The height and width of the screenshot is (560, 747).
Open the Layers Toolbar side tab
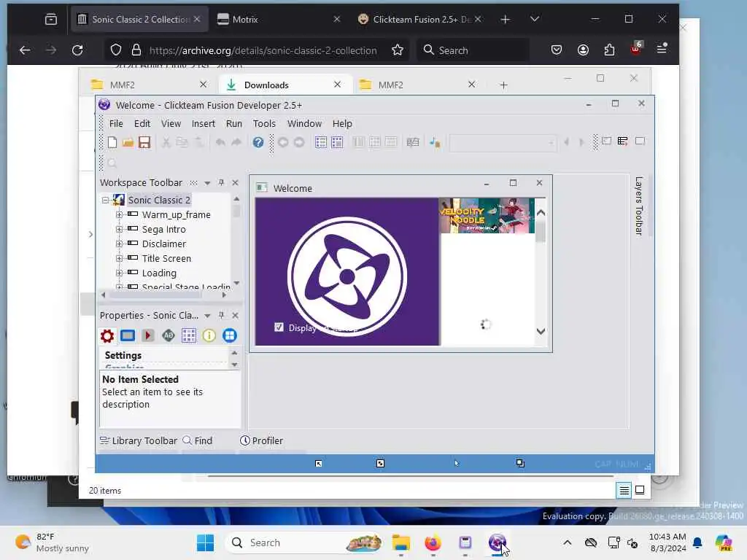638,206
